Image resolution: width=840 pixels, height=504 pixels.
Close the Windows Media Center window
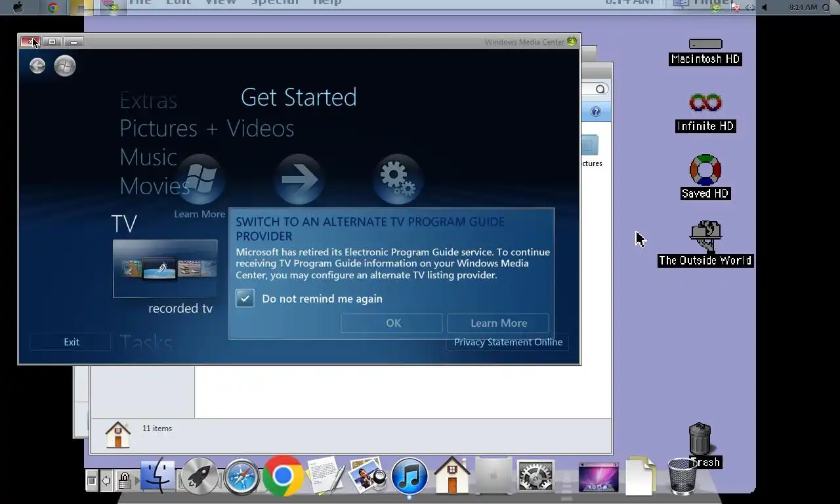(30, 41)
